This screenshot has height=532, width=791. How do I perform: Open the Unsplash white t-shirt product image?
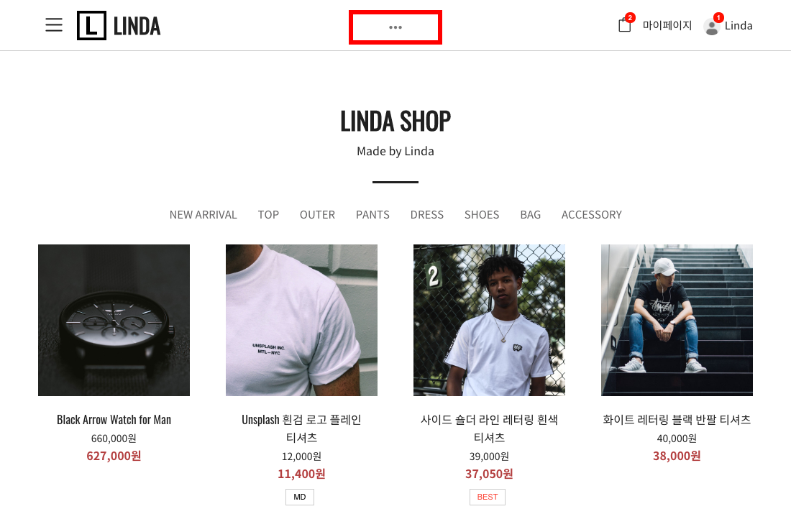[302, 320]
